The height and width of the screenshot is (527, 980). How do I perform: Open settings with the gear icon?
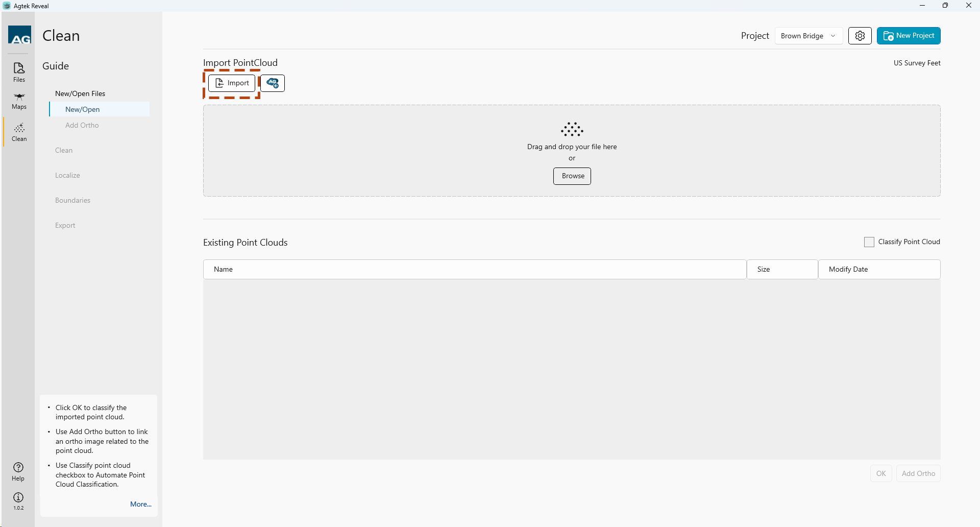coord(860,36)
